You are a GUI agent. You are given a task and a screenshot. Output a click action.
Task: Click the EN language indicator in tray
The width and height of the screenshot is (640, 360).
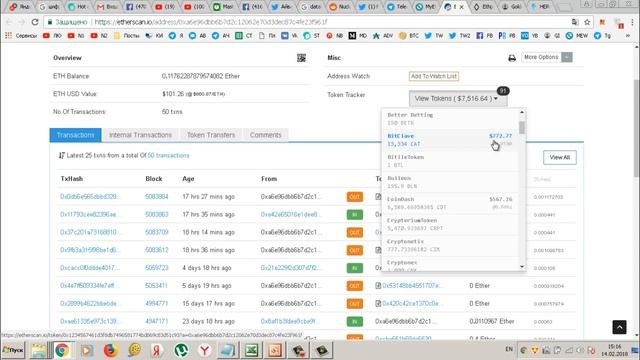[509, 349]
